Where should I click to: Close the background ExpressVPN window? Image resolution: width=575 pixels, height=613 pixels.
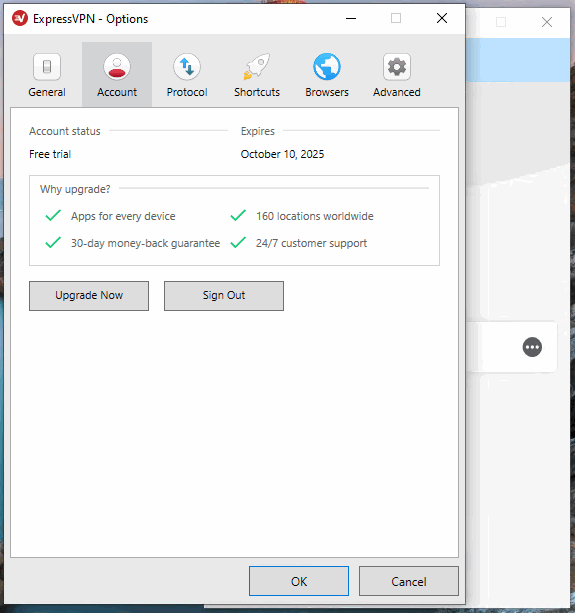pyautogui.click(x=547, y=22)
